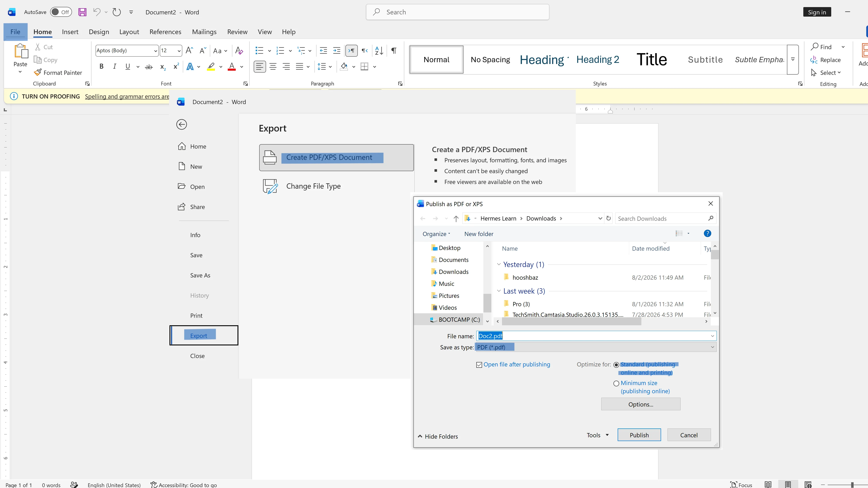Decrease font size

(202, 50)
